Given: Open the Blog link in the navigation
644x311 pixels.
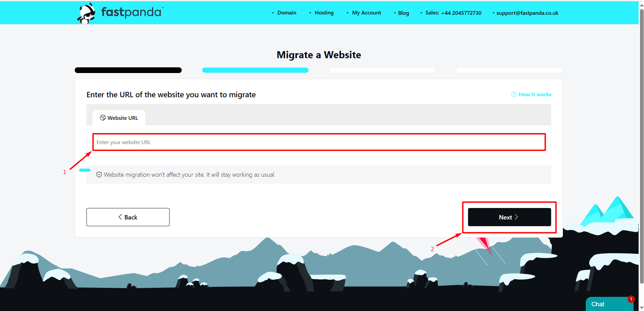Looking at the screenshot, I should pos(403,13).
